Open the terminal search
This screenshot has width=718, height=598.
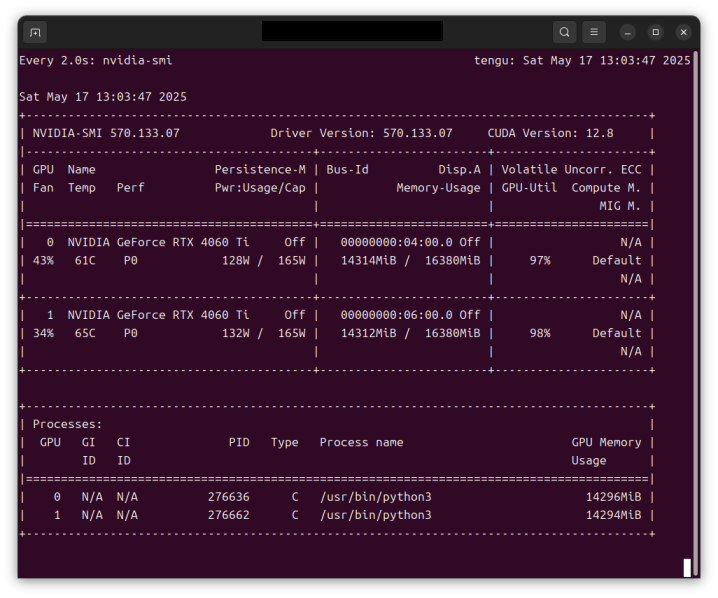(565, 33)
